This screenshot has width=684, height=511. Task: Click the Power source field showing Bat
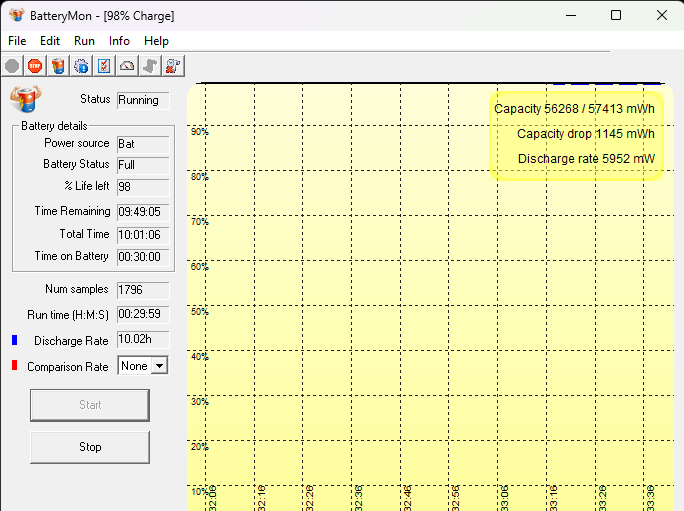(x=143, y=144)
